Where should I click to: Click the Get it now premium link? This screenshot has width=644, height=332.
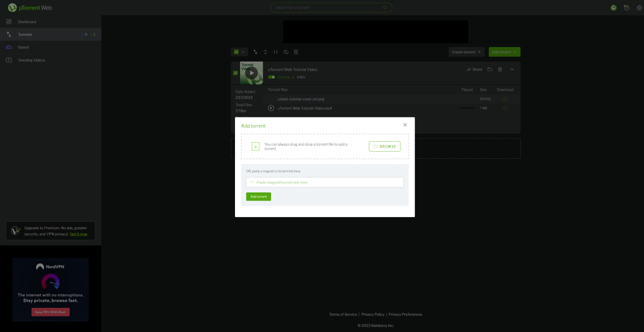[x=78, y=234]
